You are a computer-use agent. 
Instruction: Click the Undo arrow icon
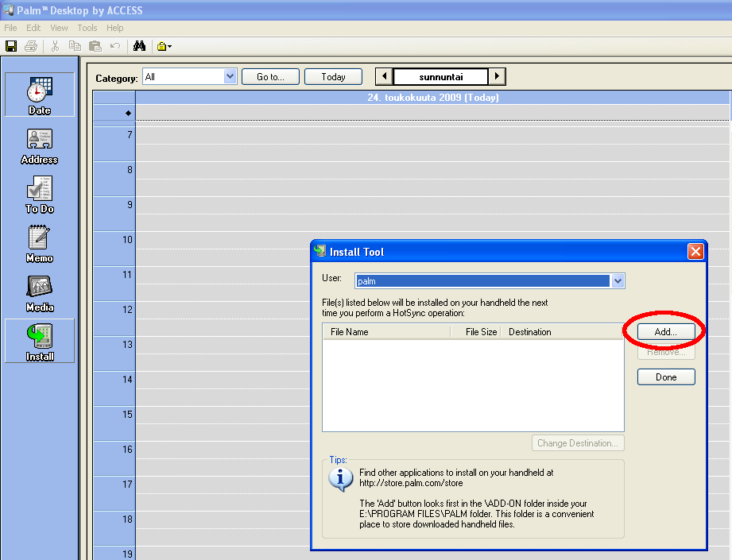pyautogui.click(x=114, y=46)
